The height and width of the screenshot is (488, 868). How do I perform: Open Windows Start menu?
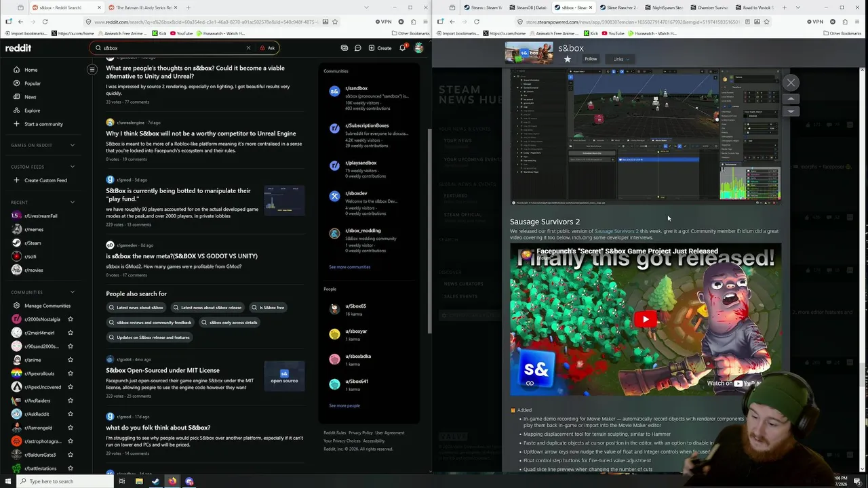pos(7,481)
